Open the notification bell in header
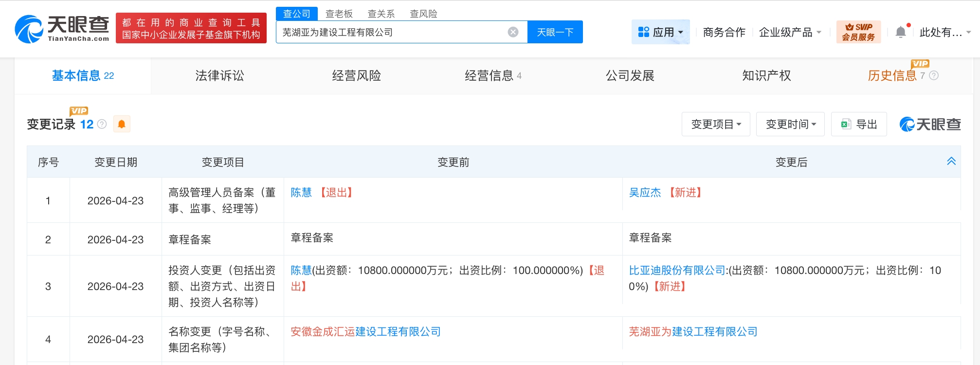This screenshot has width=980, height=365. tap(901, 32)
